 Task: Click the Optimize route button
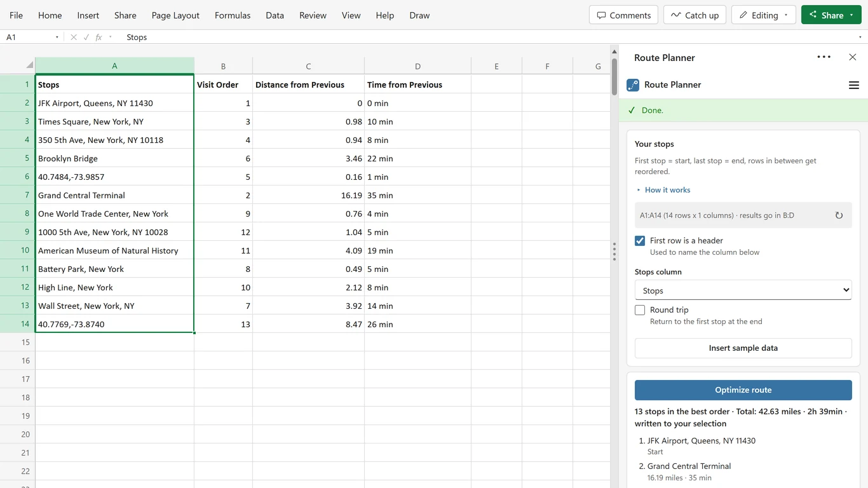(x=743, y=390)
